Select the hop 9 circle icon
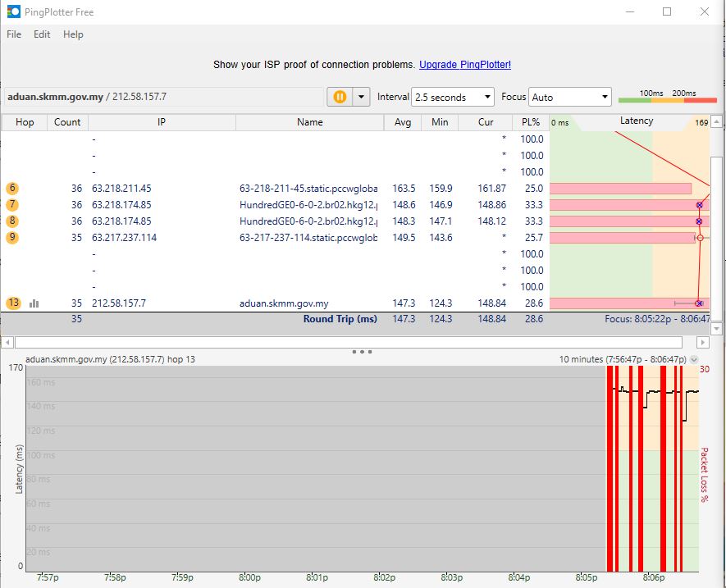726x588 pixels. click(12, 238)
